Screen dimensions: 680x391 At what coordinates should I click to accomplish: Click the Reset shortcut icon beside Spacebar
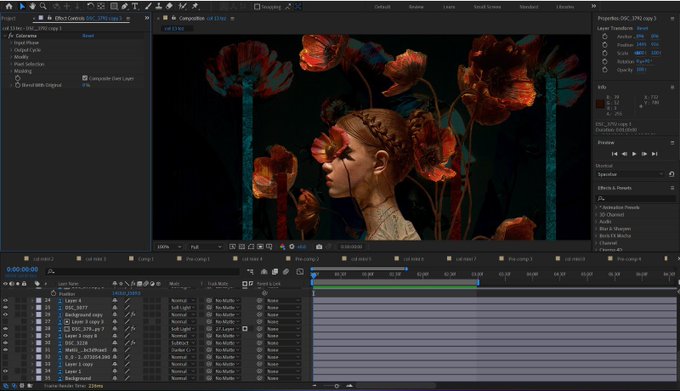click(x=671, y=174)
